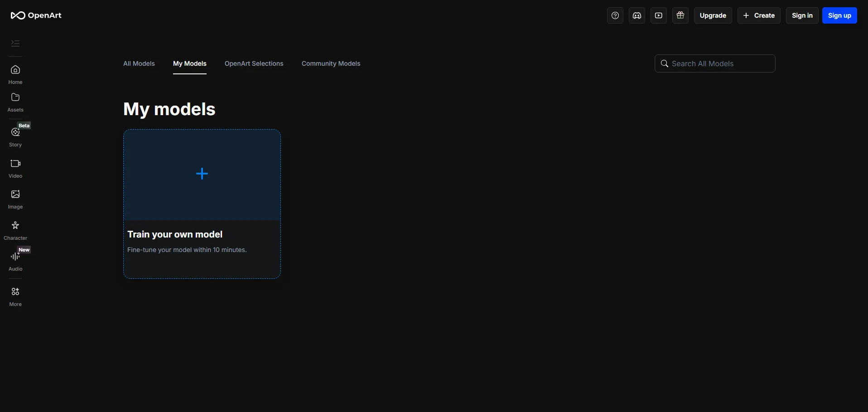
Task: Go to Home in sidebar
Action: (15, 74)
